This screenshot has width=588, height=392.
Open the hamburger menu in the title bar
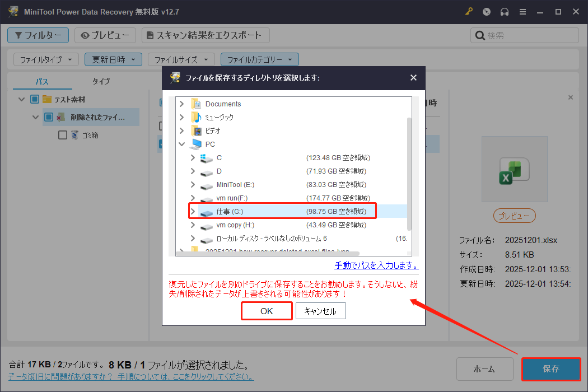tap(522, 11)
